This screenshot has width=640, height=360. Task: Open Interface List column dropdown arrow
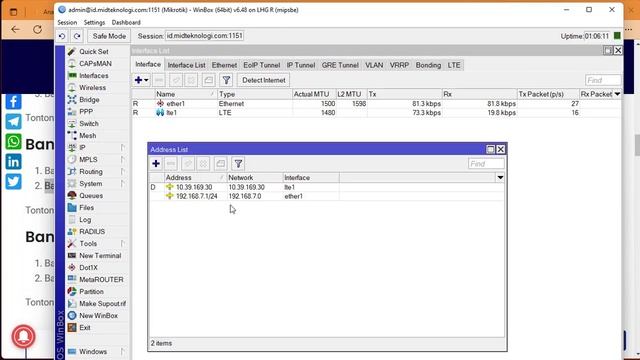pyautogui.click(x=617, y=94)
